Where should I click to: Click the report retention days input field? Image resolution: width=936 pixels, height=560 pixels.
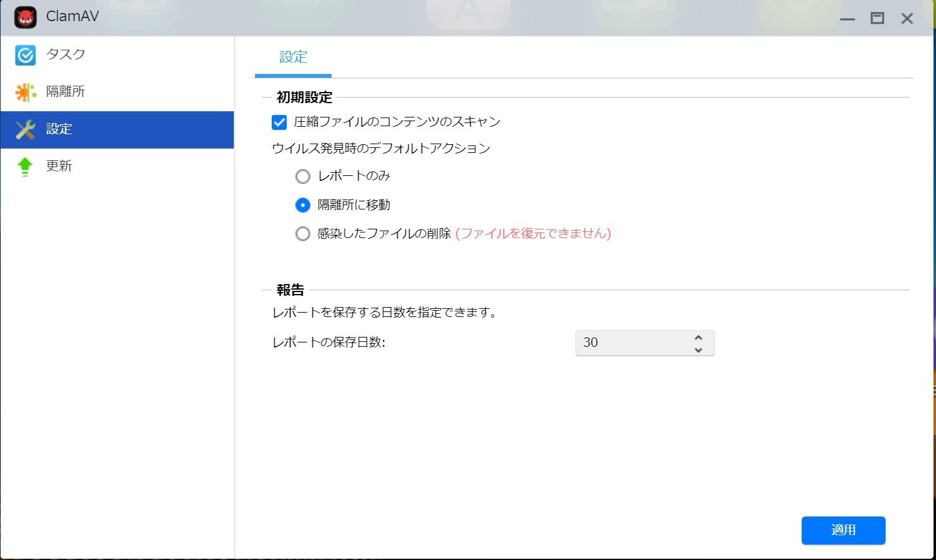631,343
